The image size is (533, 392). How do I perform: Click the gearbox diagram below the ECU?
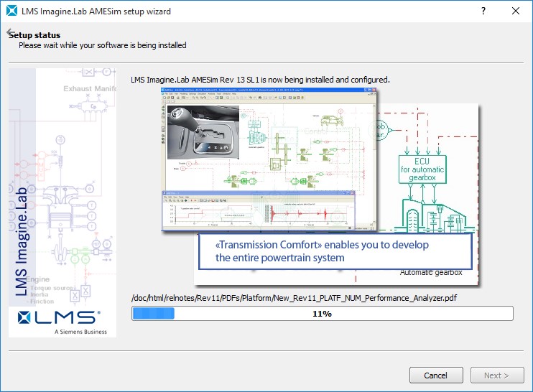[431, 215]
